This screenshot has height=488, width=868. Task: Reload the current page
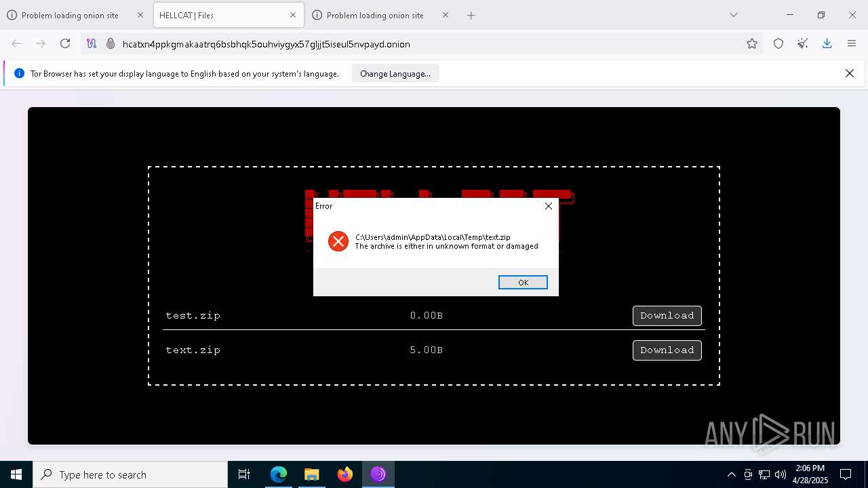(x=65, y=43)
